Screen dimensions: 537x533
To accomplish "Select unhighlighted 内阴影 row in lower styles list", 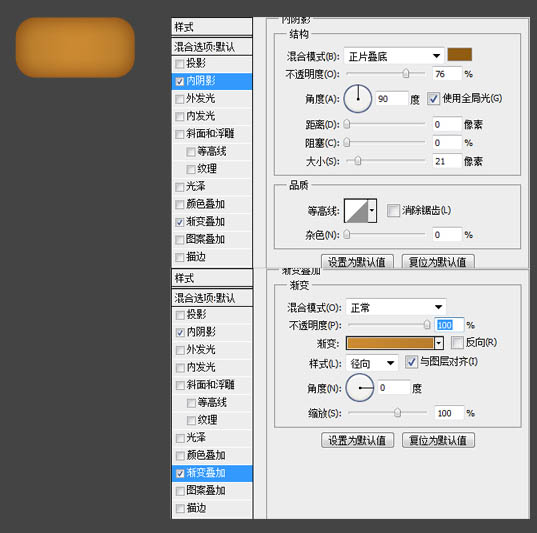I will 212,332.
